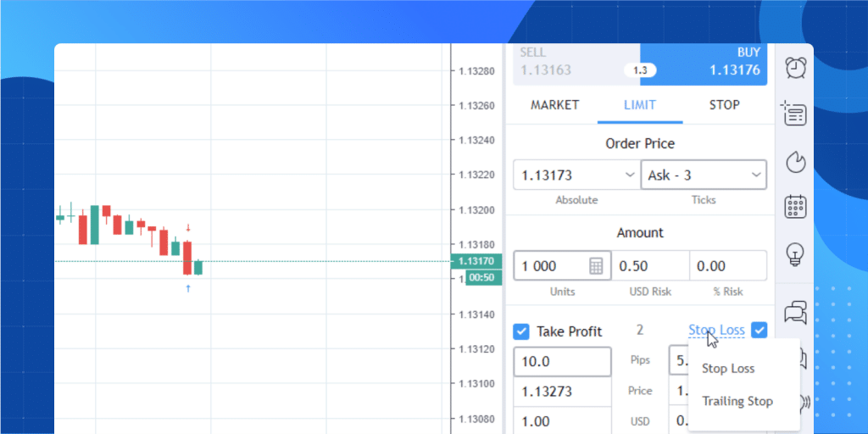Toggle the Take Profit checkbox
This screenshot has height=434, width=868.
pos(521,331)
